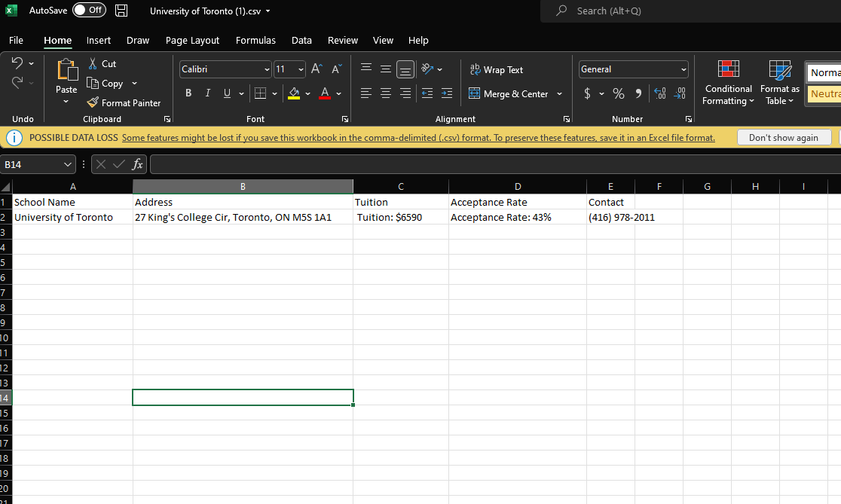The image size is (841, 504).
Task: Toggle Bottom Align
Action: tap(405, 69)
